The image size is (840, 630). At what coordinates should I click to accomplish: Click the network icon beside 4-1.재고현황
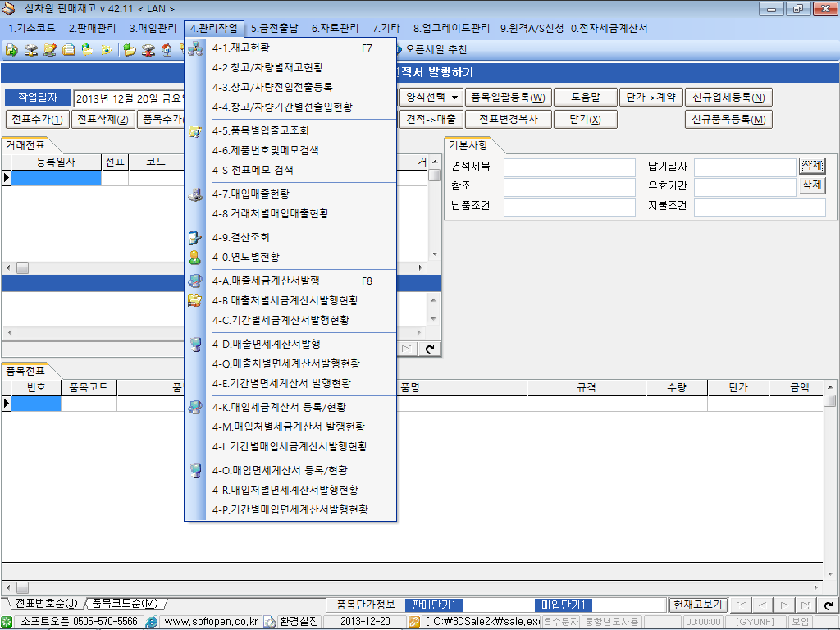pyautogui.click(x=195, y=48)
